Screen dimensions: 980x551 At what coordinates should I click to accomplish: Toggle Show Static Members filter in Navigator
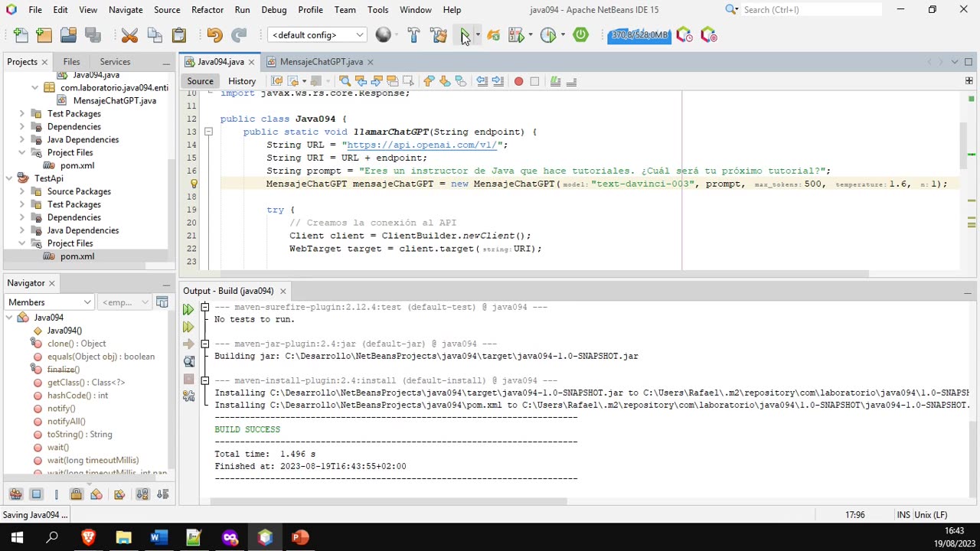(56, 494)
